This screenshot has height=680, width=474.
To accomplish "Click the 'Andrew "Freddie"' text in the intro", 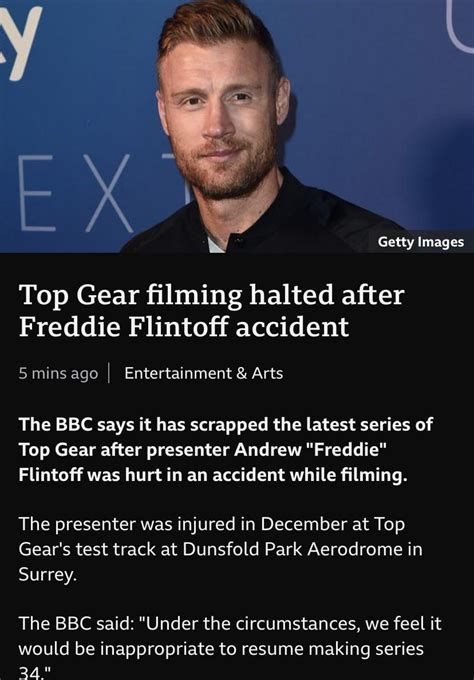I will pos(310,450).
